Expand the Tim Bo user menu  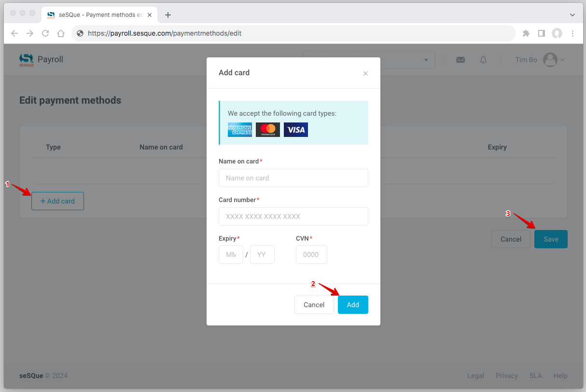(553, 60)
